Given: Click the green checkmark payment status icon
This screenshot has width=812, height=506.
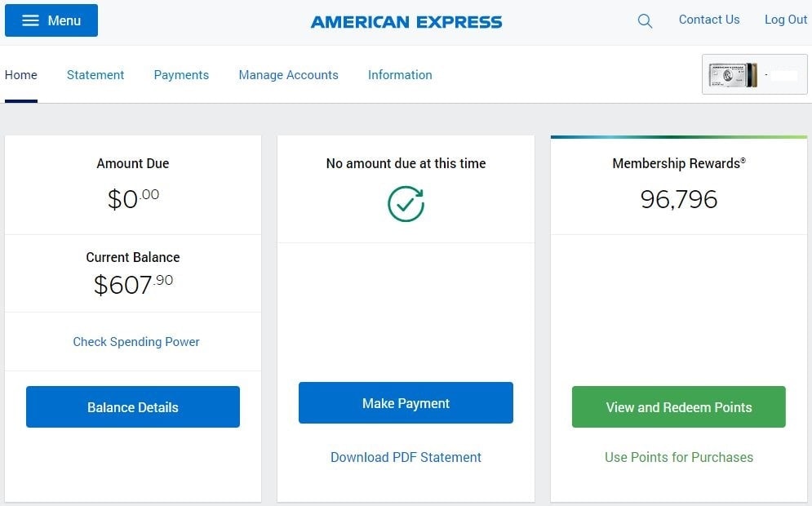Looking at the screenshot, I should click(406, 204).
